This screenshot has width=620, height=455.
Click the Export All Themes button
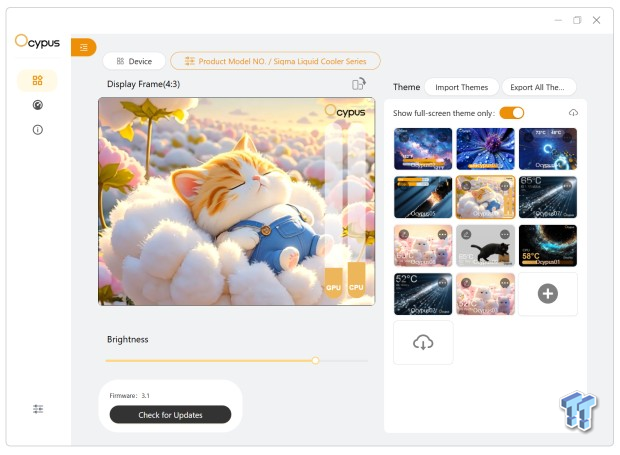(x=538, y=87)
